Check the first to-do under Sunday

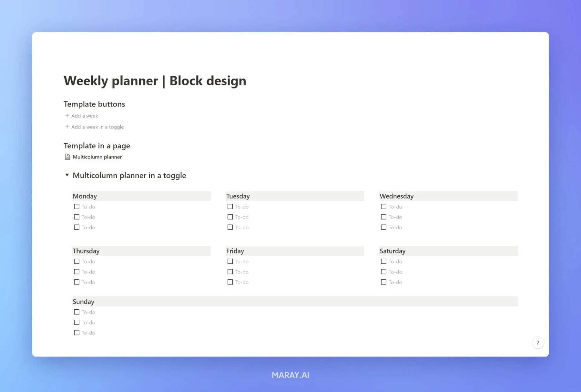coord(76,312)
